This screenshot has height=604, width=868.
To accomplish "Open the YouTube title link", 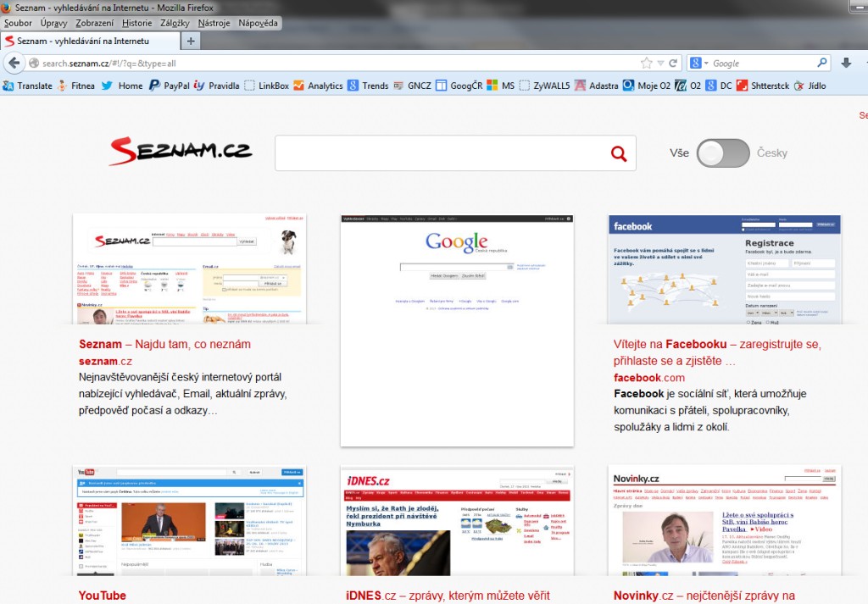I will click(x=103, y=596).
